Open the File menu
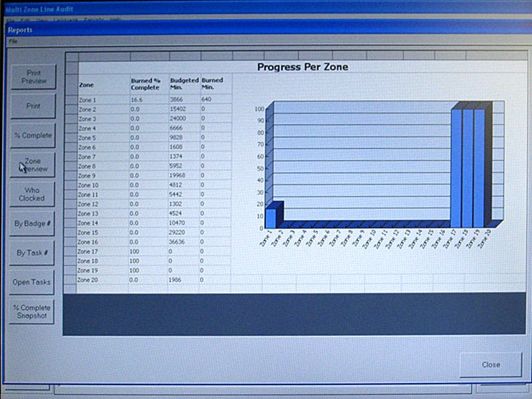 point(13,41)
